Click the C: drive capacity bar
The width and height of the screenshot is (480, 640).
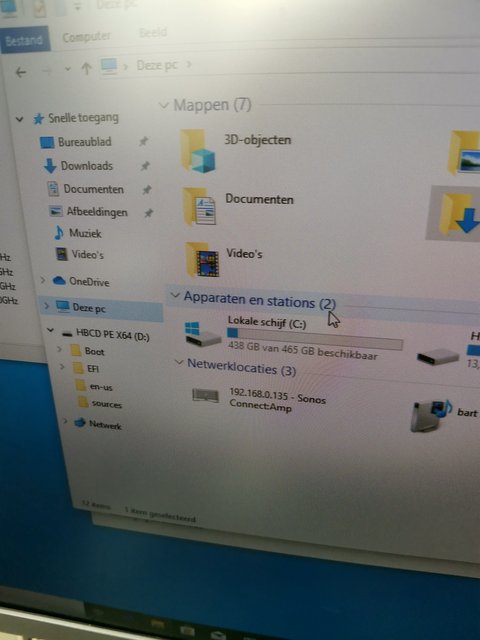pos(315,339)
